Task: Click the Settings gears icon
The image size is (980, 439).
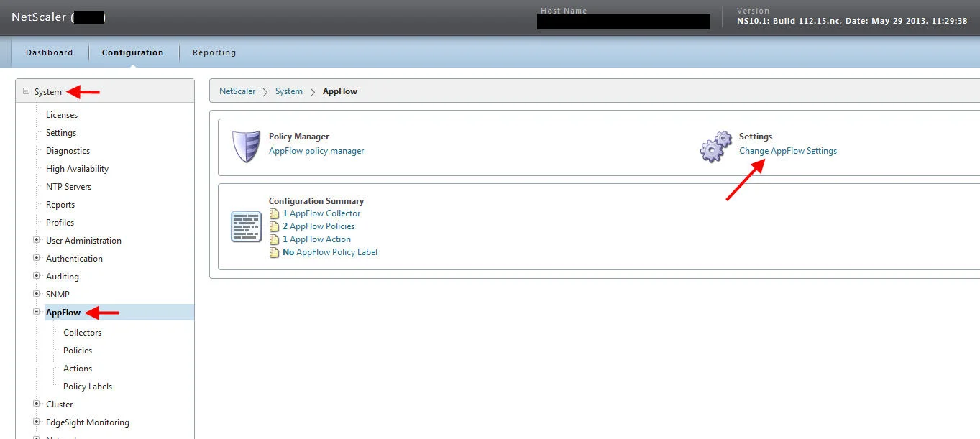Action: tap(716, 147)
